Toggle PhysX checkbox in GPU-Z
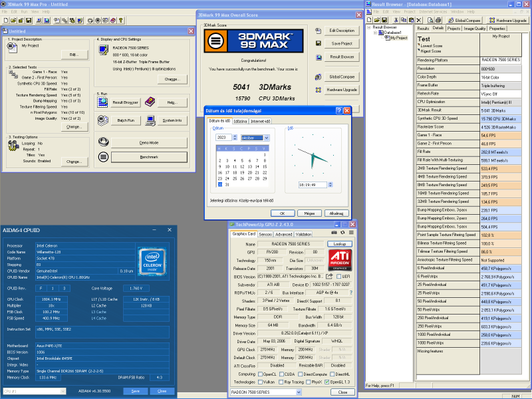 pos(308,382)
